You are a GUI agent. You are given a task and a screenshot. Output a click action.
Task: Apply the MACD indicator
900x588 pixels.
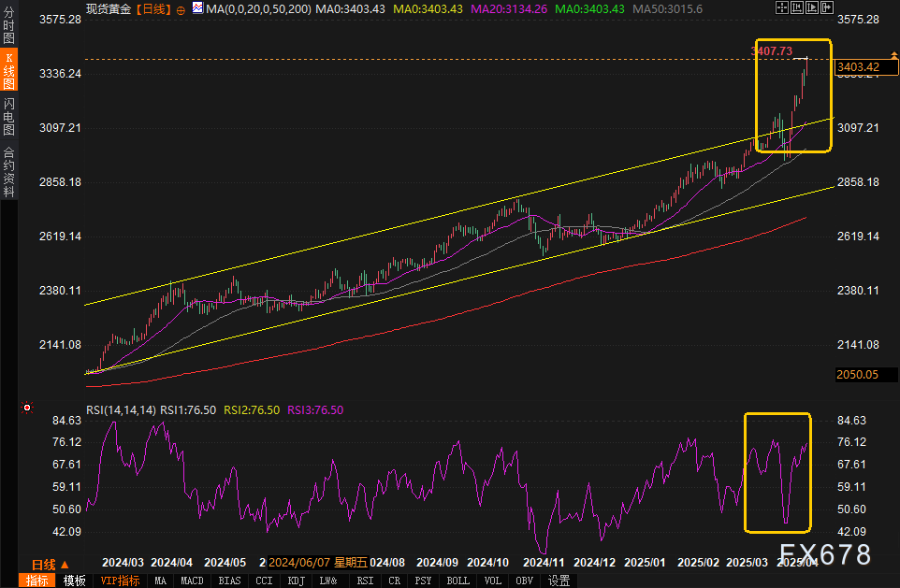(x=192, y=581)
